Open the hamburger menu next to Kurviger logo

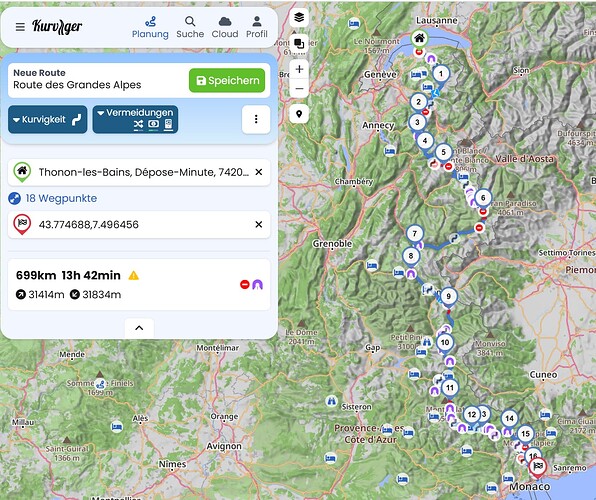coord(20,27)
